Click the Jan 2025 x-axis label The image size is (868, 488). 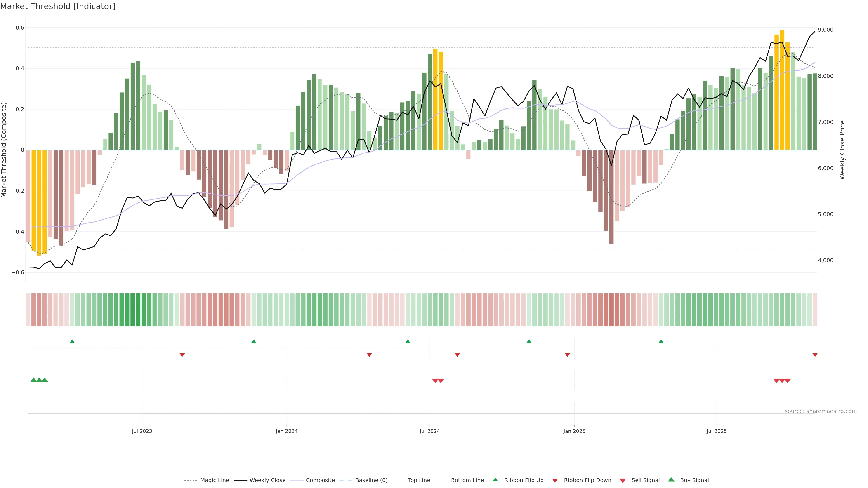574,432
